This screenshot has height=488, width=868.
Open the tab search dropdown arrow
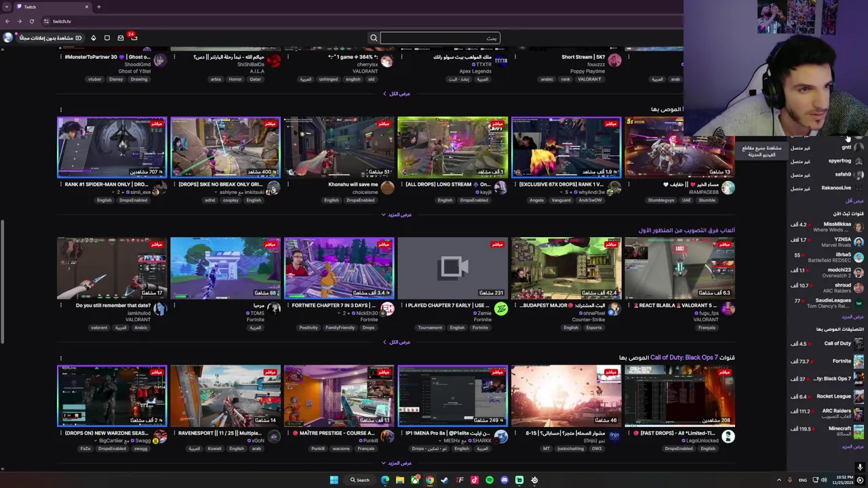pos(5,7)
